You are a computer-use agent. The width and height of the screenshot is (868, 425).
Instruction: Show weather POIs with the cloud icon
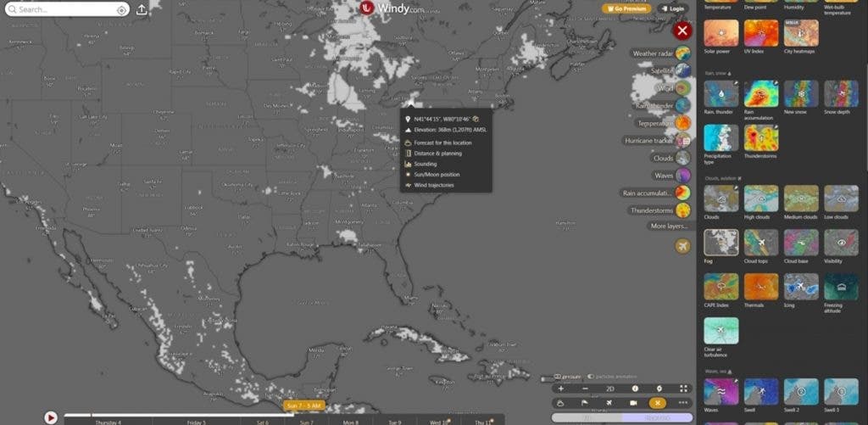[x=561, y=403]
